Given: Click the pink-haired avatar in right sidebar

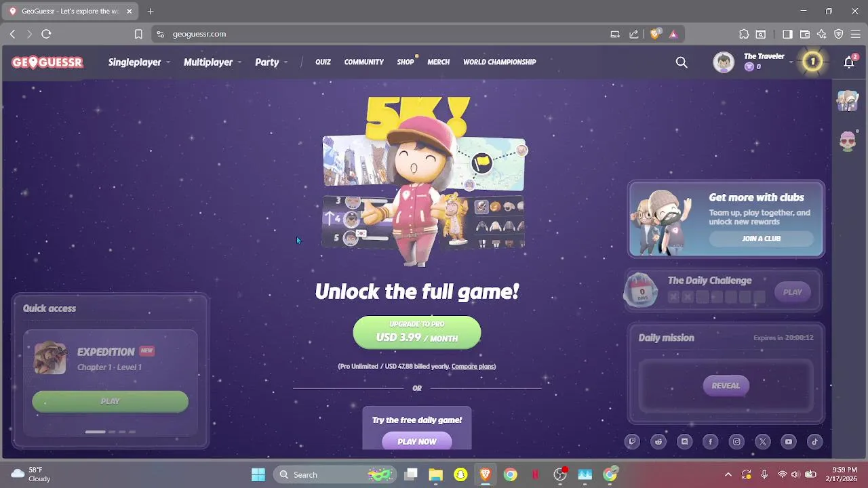Looking at the screenshot, I should (x=848, y=141).
